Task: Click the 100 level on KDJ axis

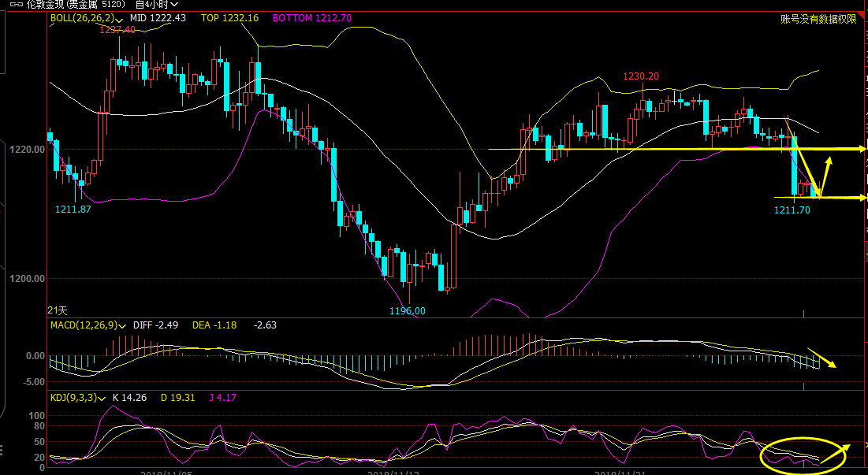Action: (37, 416)
